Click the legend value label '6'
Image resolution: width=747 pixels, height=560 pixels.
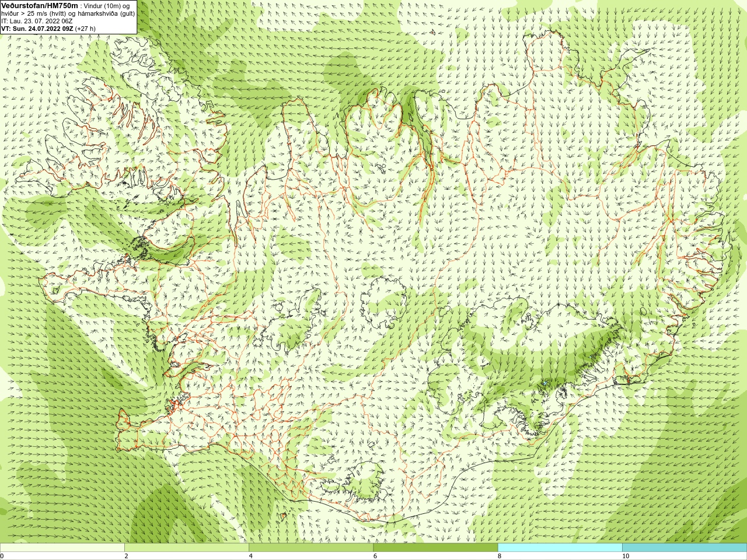375,556
